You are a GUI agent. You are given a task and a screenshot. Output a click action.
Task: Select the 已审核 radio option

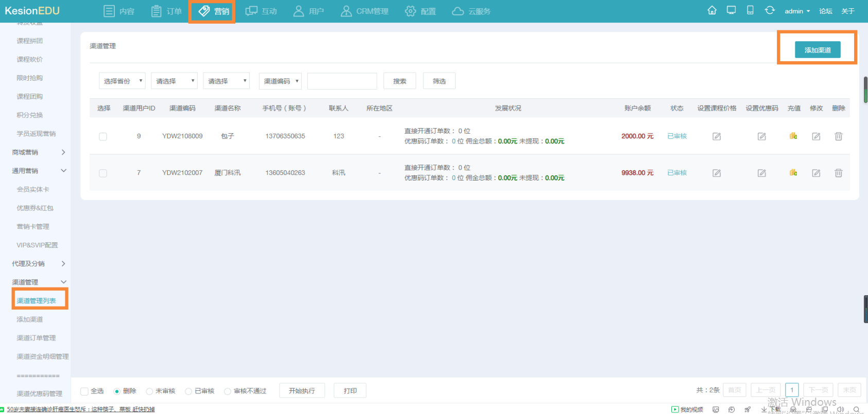(188, 391)
